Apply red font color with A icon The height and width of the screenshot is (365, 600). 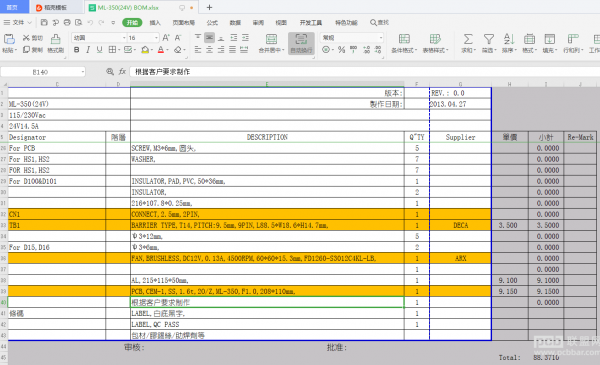coord(161,50)
